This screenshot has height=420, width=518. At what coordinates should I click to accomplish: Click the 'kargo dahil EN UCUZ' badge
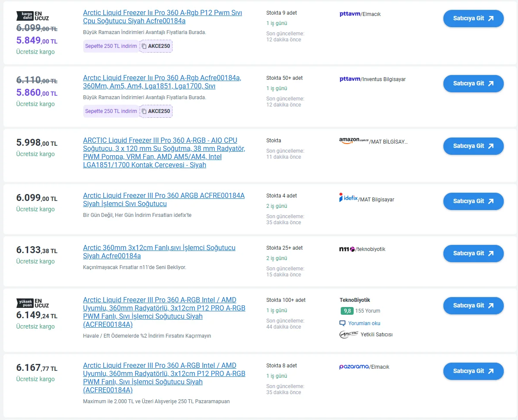pyautogui.click(x=33, y=16)
